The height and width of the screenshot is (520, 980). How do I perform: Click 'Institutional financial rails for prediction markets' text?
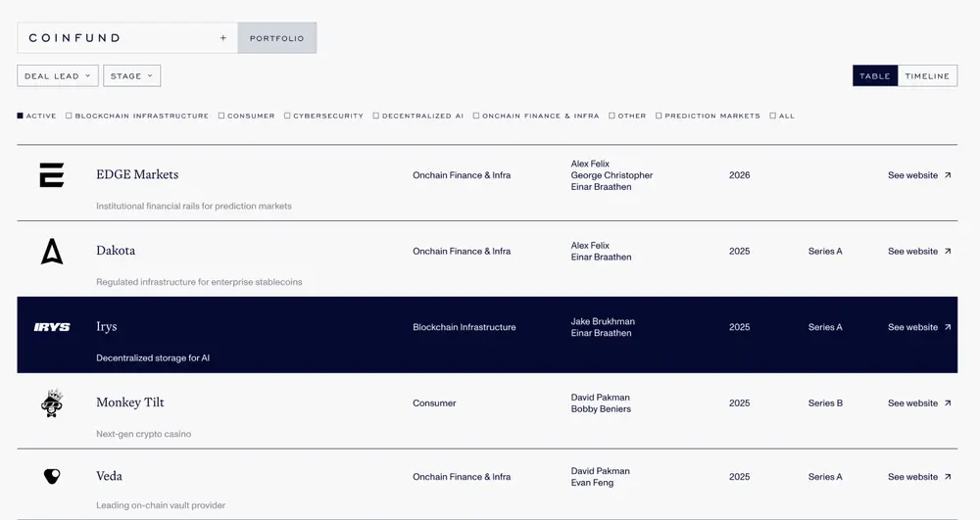pyautogui.click(x=194, y=206)
